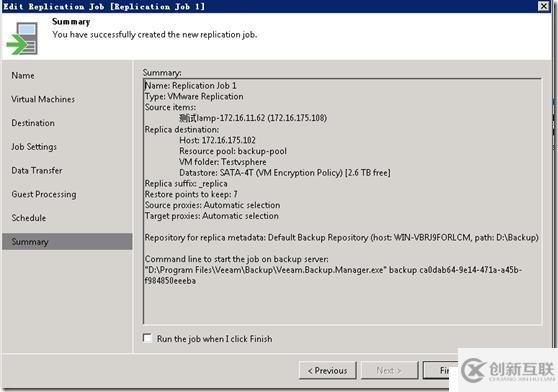Click the 'Restore points to keep: 7' line
The width and height of the screenshot is (558, 392).
tap(191, 194)
